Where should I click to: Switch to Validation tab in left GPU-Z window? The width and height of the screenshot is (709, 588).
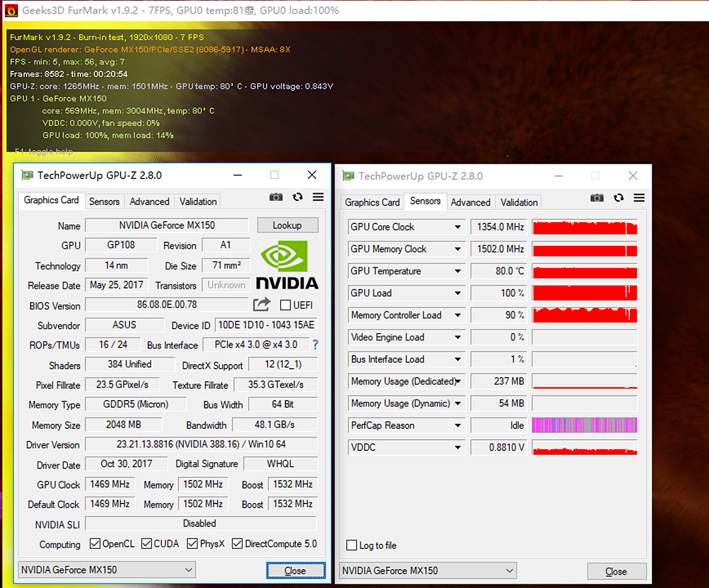(x=198, y=202)
